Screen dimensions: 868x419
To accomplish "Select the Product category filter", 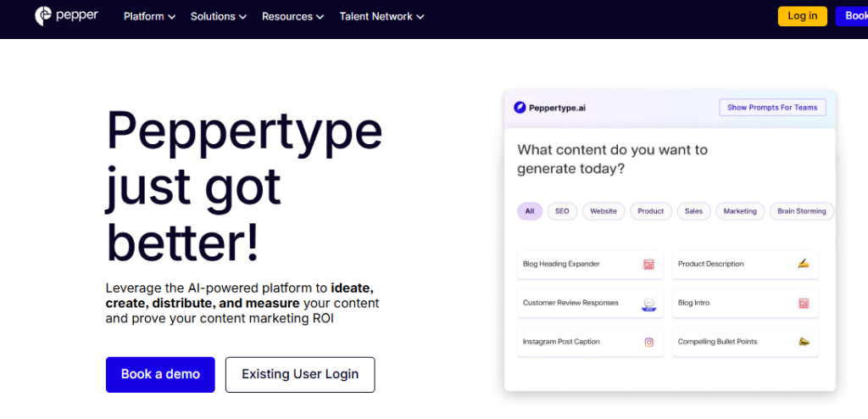I will (x=650, y=211).
